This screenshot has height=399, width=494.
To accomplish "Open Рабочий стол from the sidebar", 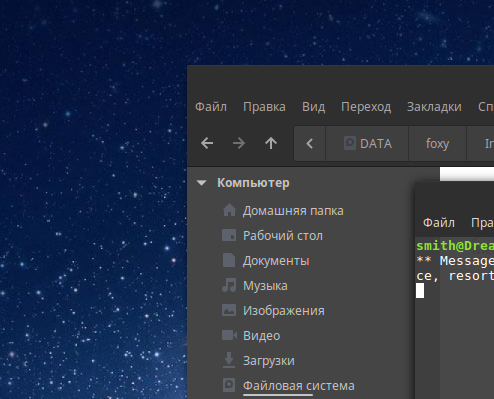I will tap(283, 236).
